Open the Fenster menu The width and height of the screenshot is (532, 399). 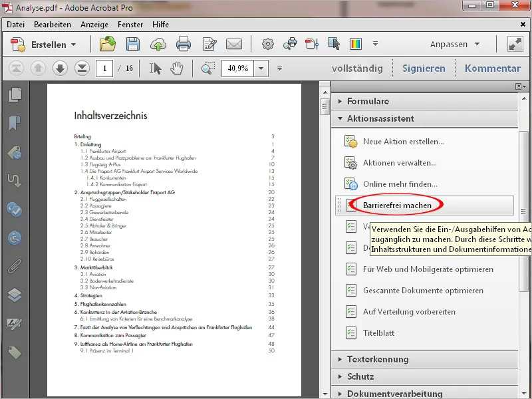coord(130,25)
